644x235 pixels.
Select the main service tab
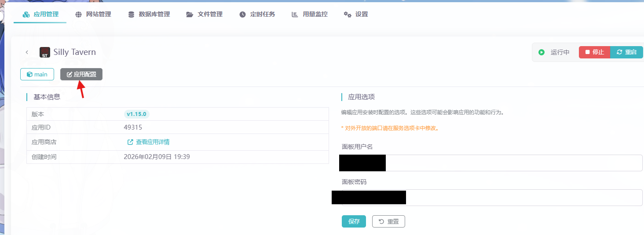pyautogui.click(x=37, y=75)
